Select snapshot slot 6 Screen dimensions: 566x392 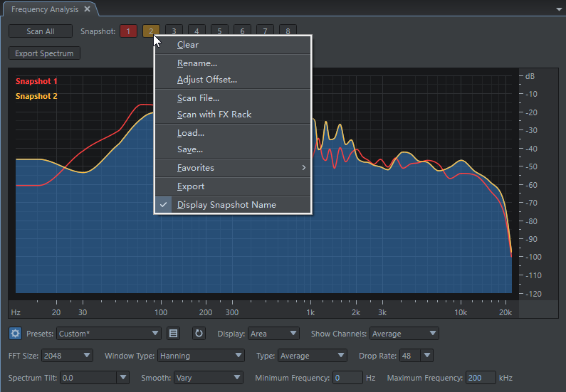click(242, 30)
